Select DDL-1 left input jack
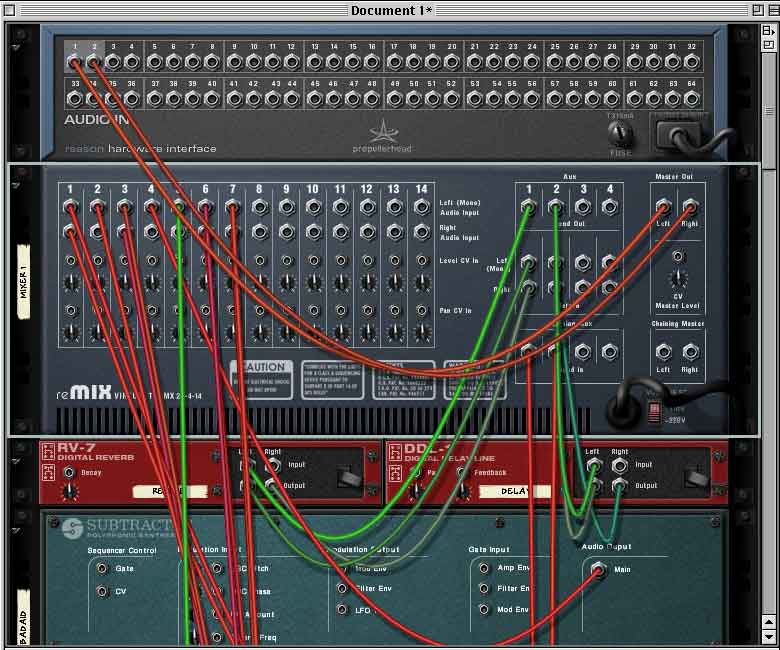780x650 pixels. tap(592, 465)
